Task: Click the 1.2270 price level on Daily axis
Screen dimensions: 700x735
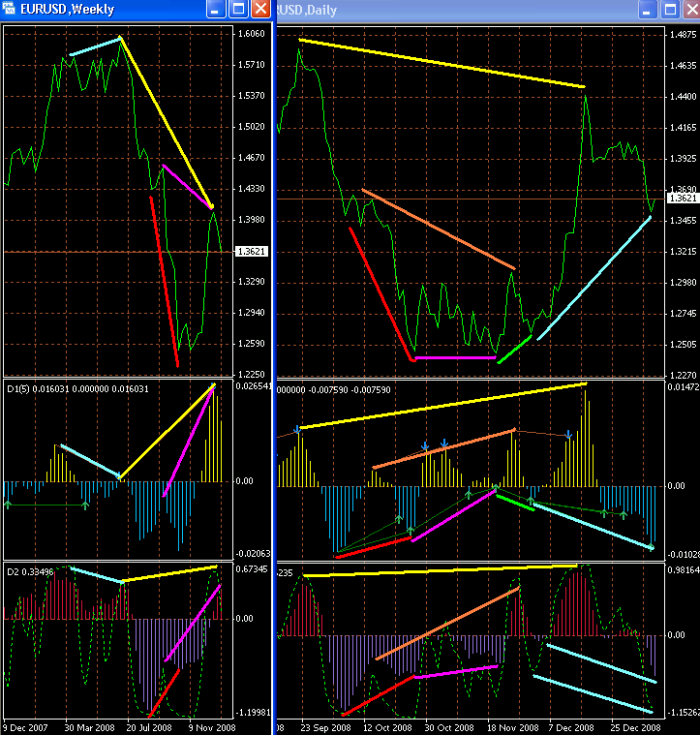Action: (684, 375)
